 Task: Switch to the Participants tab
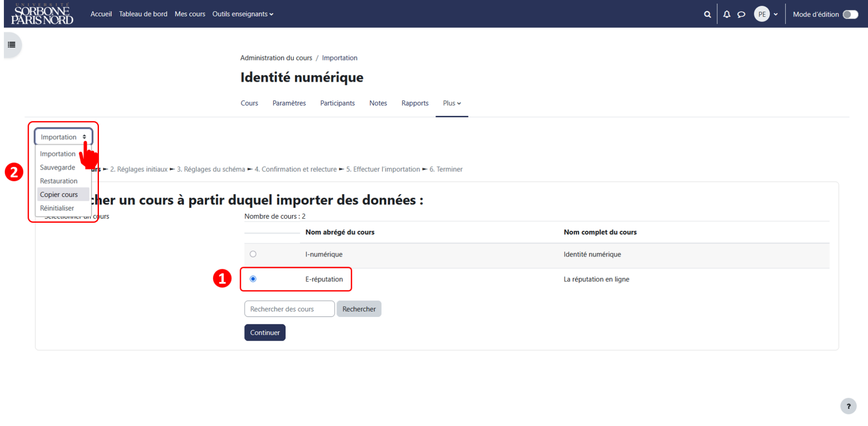[337, 103]
